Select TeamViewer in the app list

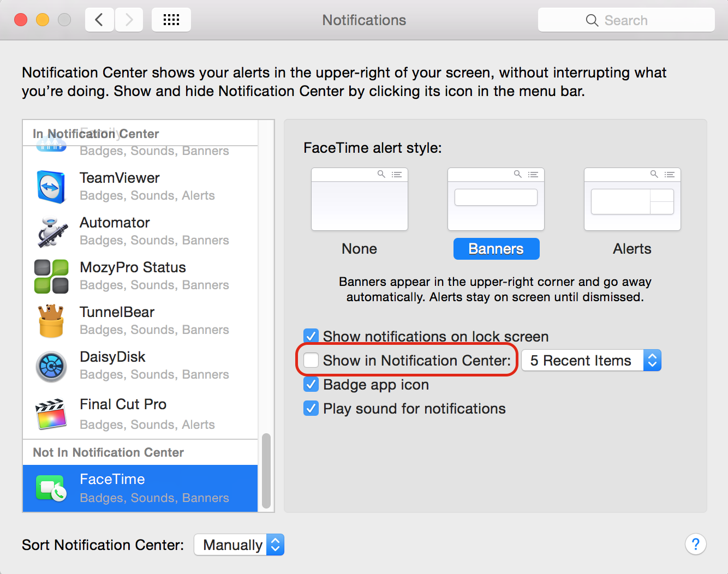click(140, 187)
